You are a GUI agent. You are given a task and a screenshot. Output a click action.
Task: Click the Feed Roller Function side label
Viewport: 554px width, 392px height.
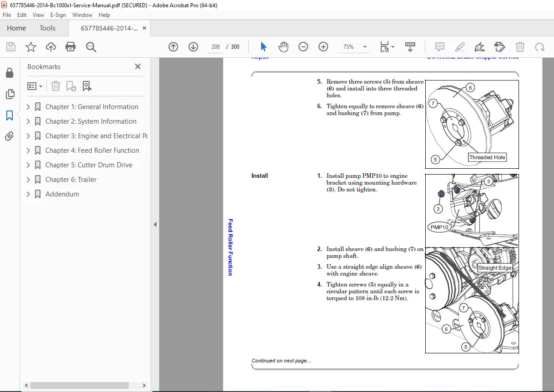230,247
